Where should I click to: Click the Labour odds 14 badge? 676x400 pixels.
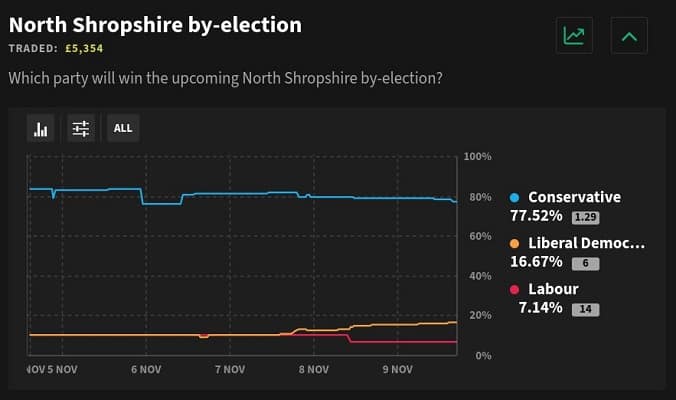tap(585, 309)
